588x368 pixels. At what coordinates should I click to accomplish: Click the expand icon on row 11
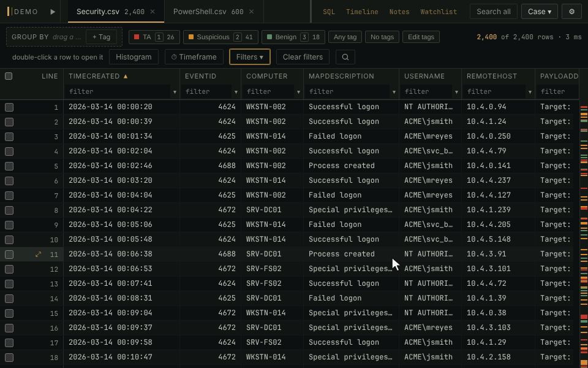(38, 254)
